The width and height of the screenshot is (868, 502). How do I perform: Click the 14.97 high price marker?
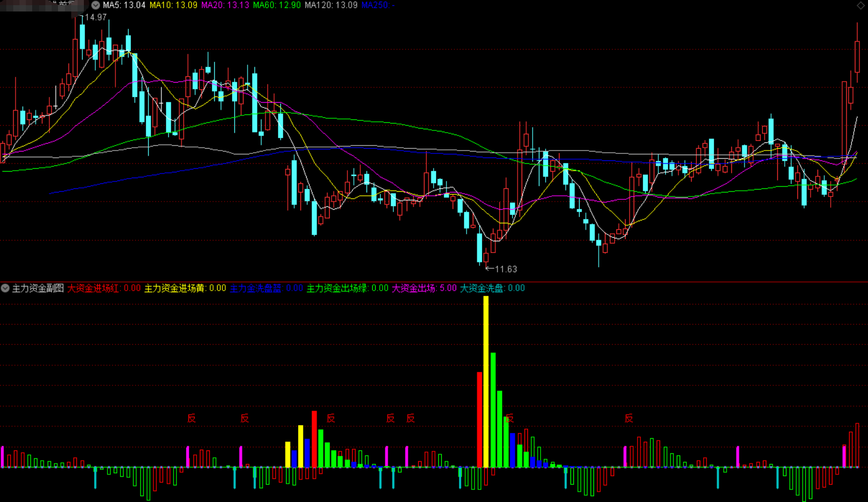95,18
